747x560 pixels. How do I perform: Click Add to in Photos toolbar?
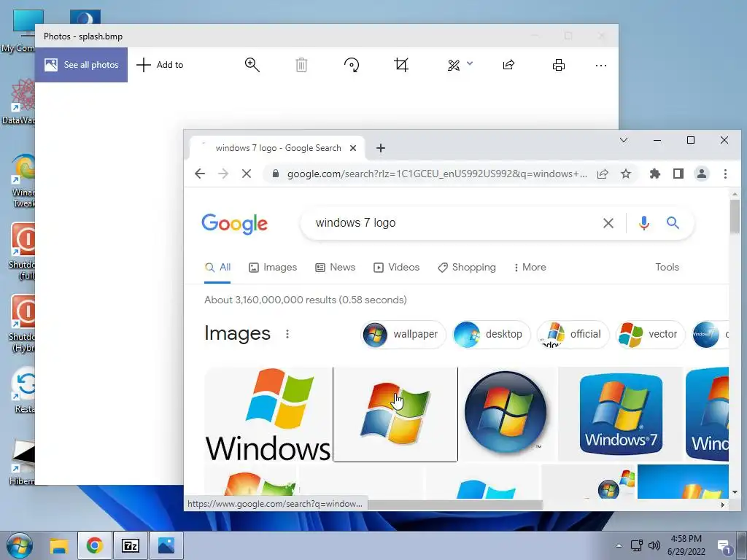coord(160,65)
